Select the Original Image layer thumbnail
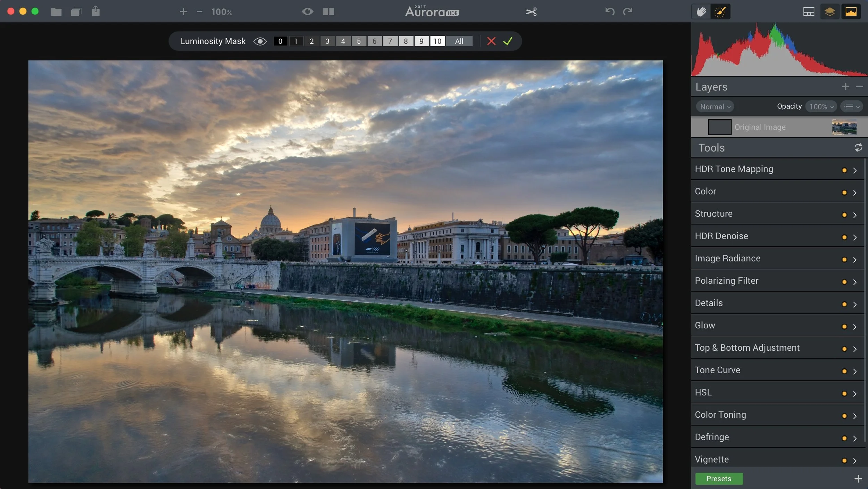 (844, 127)
